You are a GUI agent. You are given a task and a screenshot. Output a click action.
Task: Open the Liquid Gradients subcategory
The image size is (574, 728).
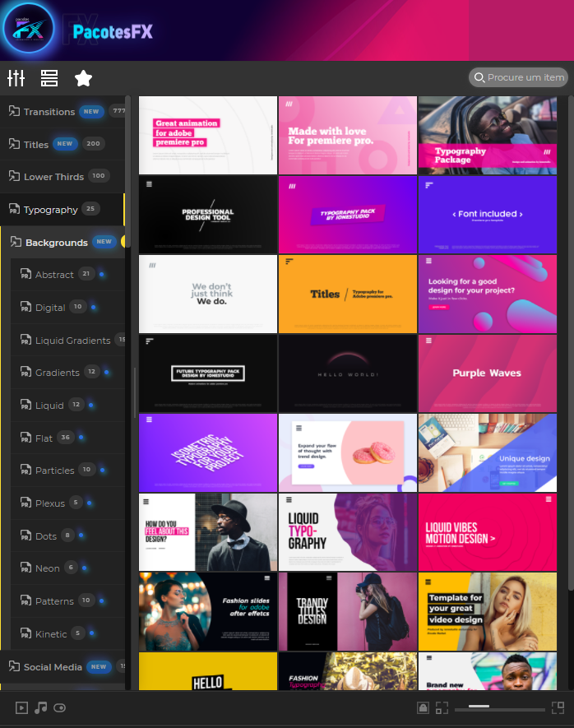(x=72, y=341)
